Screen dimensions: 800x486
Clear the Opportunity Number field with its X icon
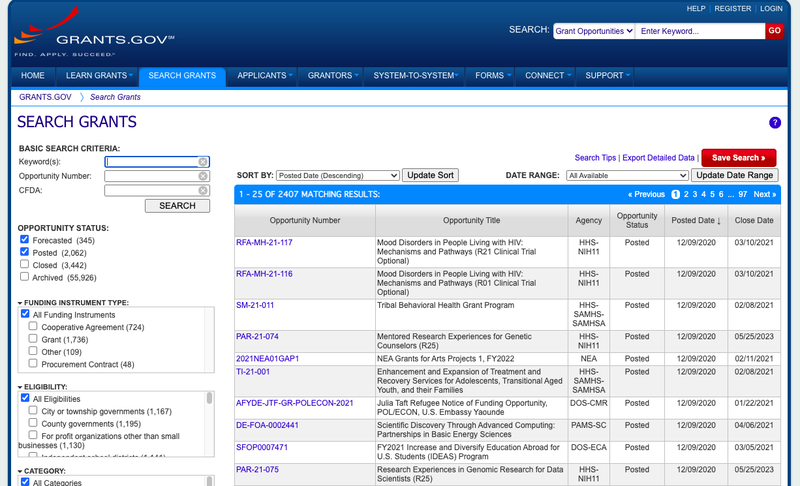click(203, 176)
